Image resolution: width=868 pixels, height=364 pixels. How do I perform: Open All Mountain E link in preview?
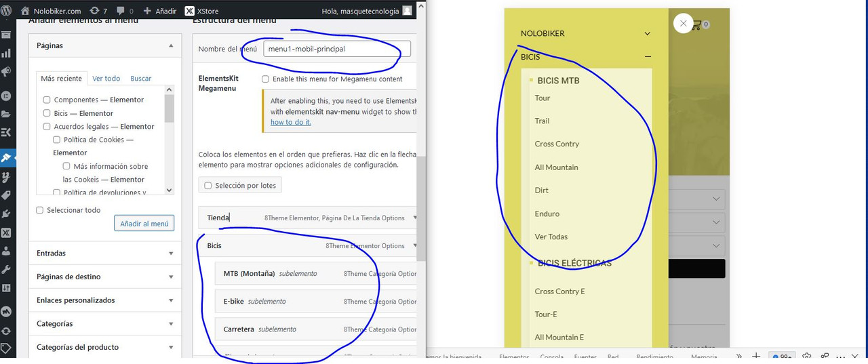point(559,337)
